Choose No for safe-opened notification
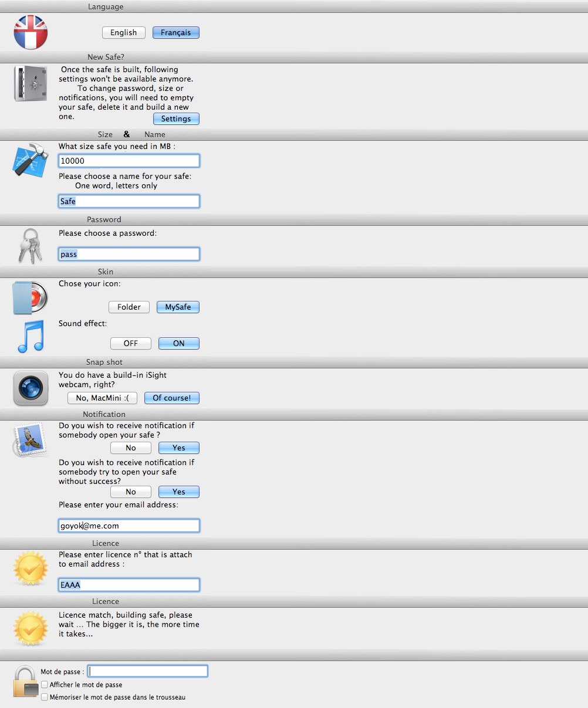The width and height of the screenshot is (588, 708). tap(131, 448)
